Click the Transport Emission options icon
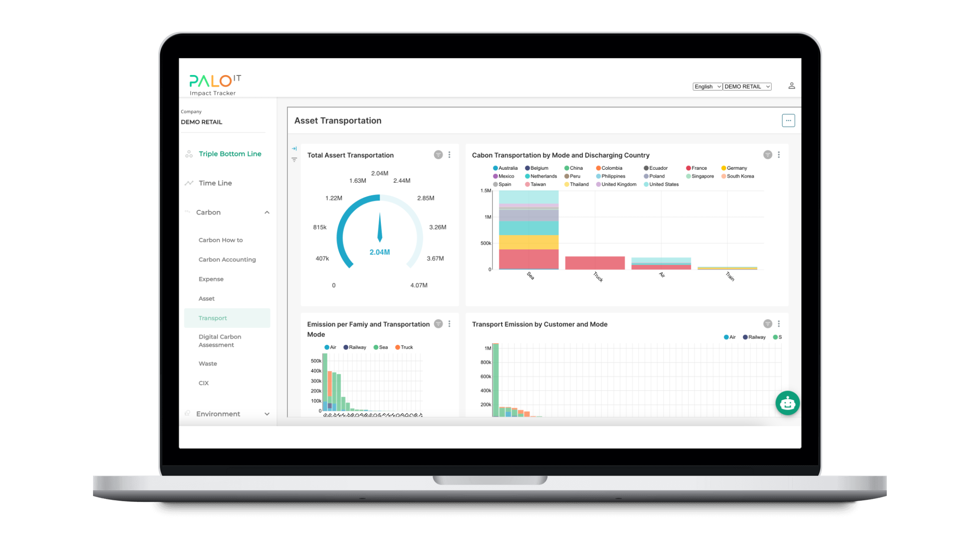 click(x=779, y=324)
